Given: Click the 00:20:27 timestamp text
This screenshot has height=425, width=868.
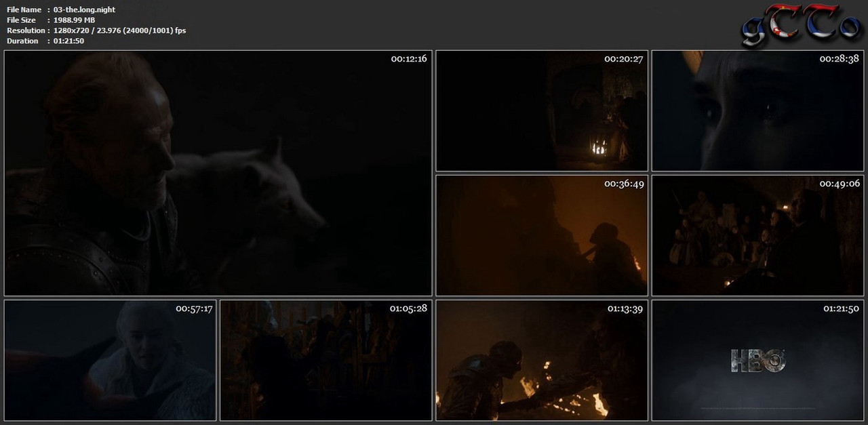Looking at the screenshot, I should 624,59.
